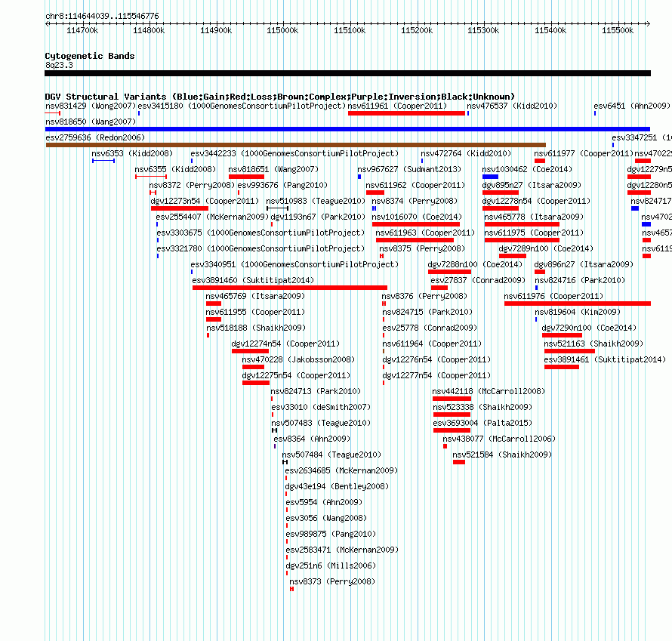This screenshot has width=672, height=641.
Task: Open the nsv611976 (Cooper2011) variant label
Action: 553,296
